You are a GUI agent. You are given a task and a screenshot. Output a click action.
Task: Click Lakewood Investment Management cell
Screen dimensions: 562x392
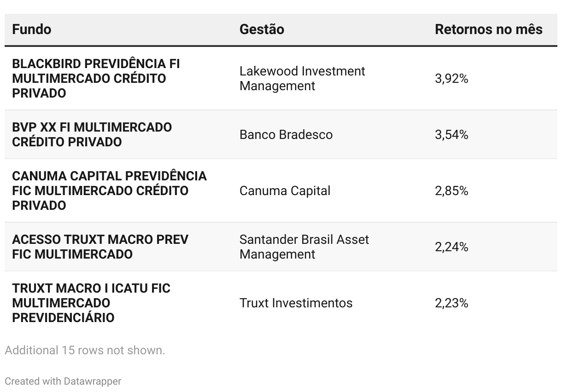(302, 78)
